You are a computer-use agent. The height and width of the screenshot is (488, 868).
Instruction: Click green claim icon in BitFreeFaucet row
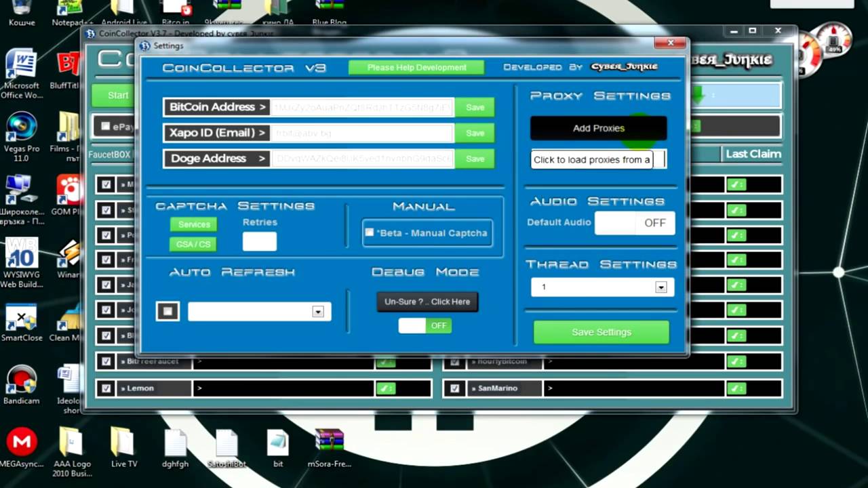click(x=386, y=363)
